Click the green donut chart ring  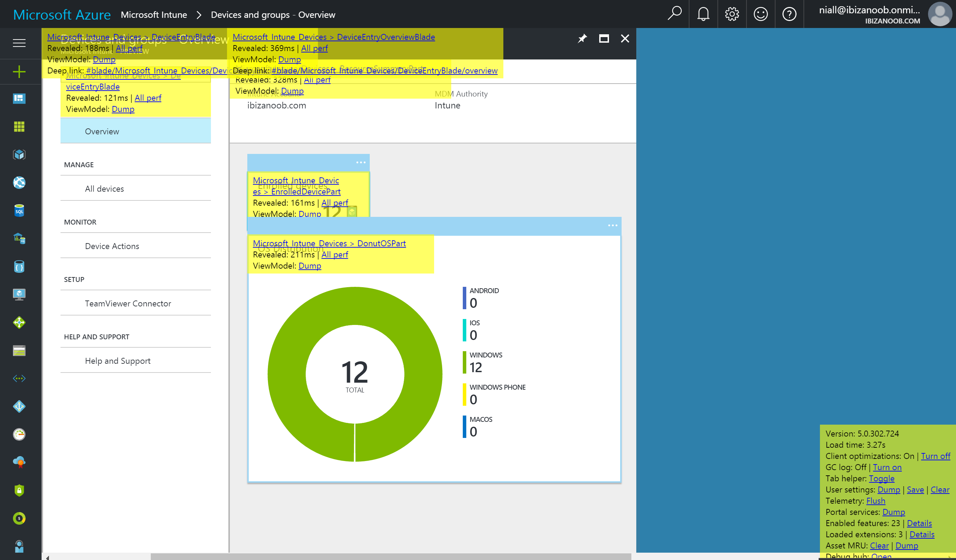(287, 374)
